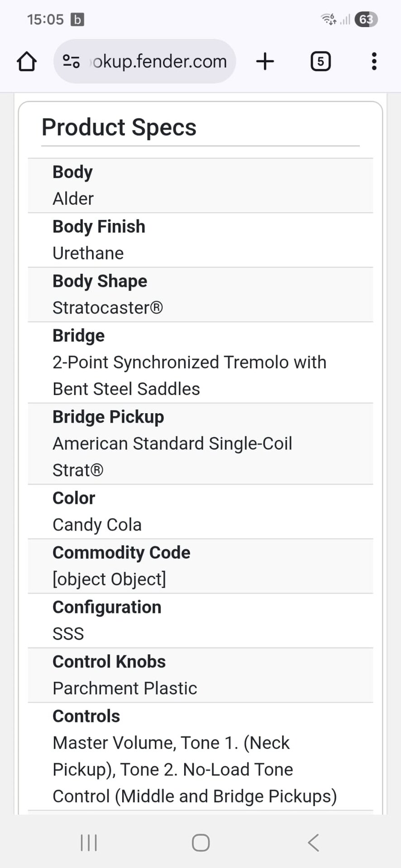Viewport: 401px width, 868px height.
Task: Tap the battery indicator in status bar
Action: 366,19
